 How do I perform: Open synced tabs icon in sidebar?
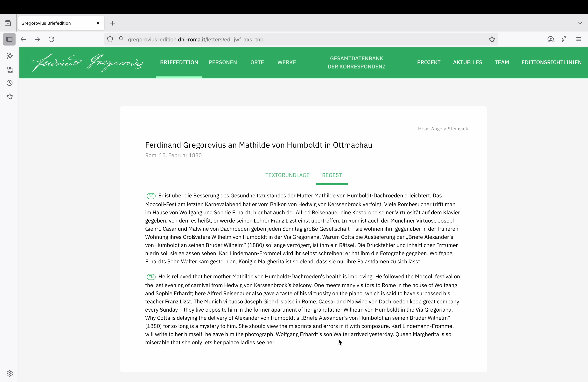(10, 70)
